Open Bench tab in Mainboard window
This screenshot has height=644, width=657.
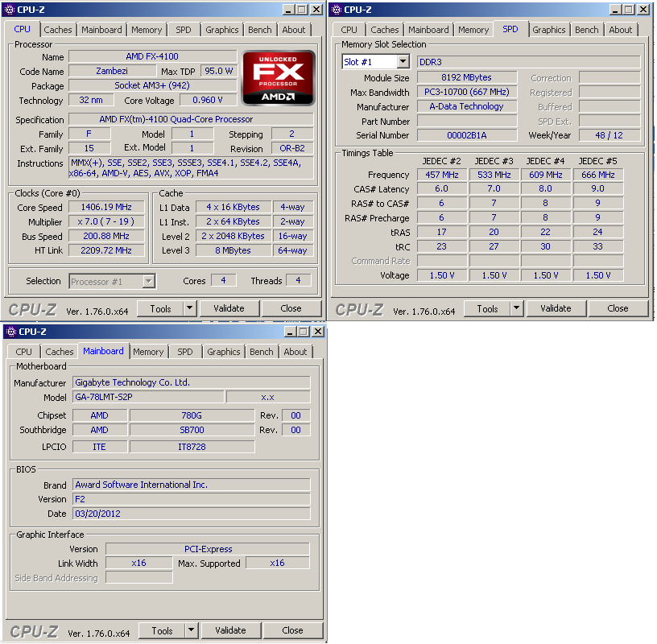(262, 352)
